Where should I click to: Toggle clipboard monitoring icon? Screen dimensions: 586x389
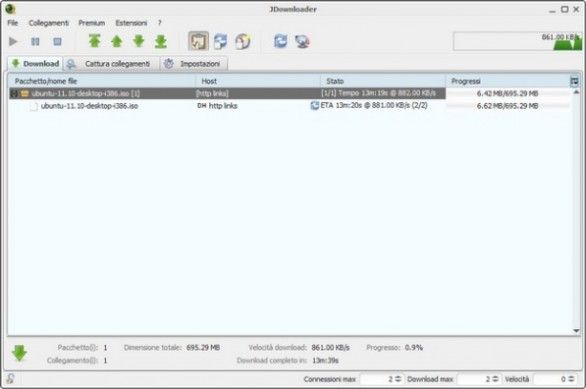click(198, 41)
